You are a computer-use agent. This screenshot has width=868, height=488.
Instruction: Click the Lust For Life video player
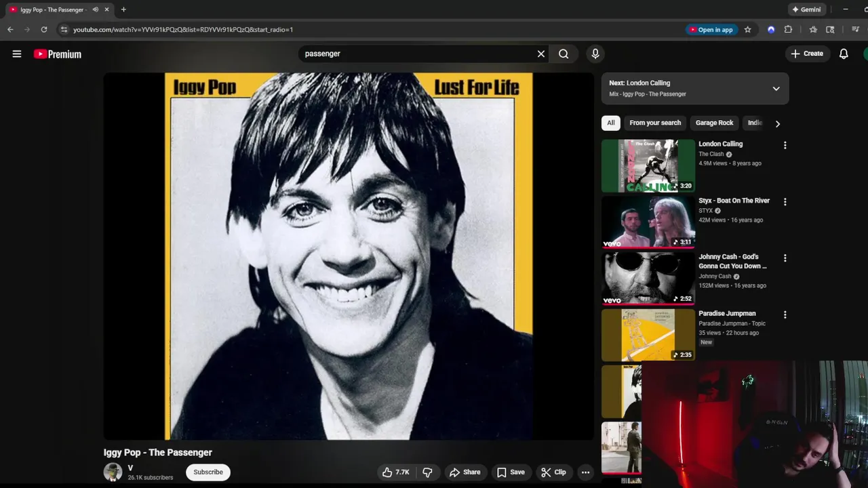pos(349,256)
